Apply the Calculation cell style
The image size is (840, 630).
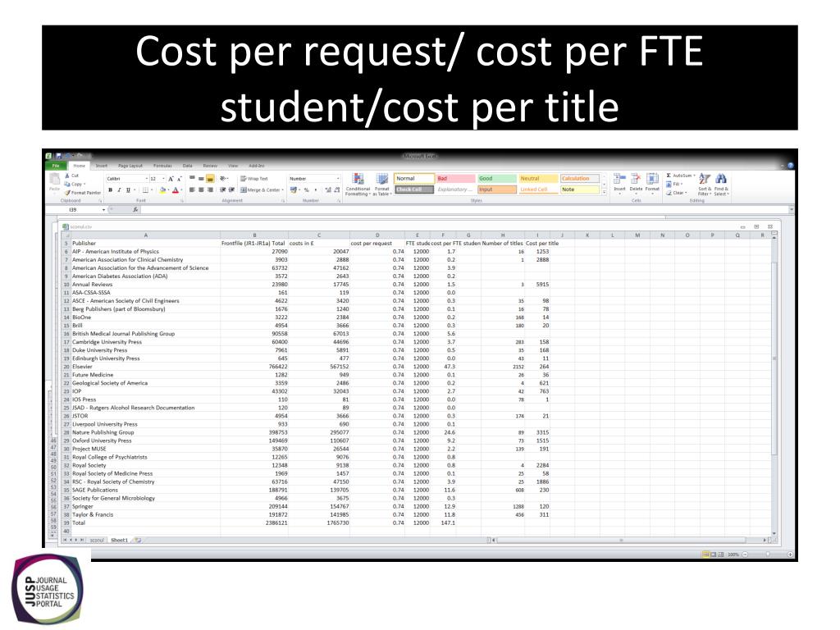(x=580, y=178)
